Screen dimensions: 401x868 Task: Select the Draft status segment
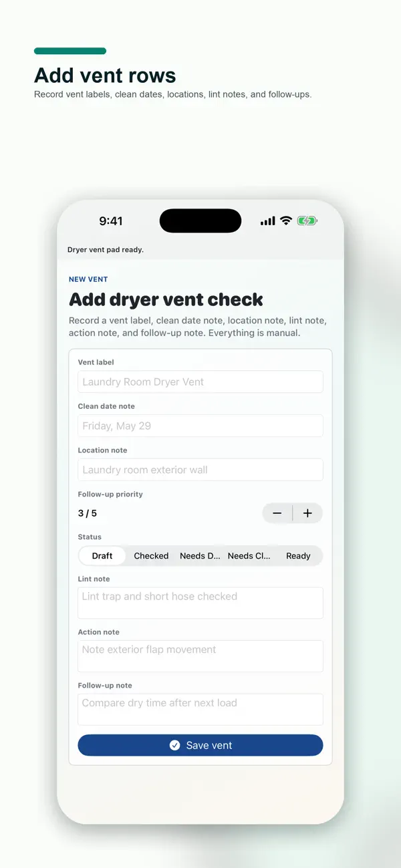click(102, 556)
